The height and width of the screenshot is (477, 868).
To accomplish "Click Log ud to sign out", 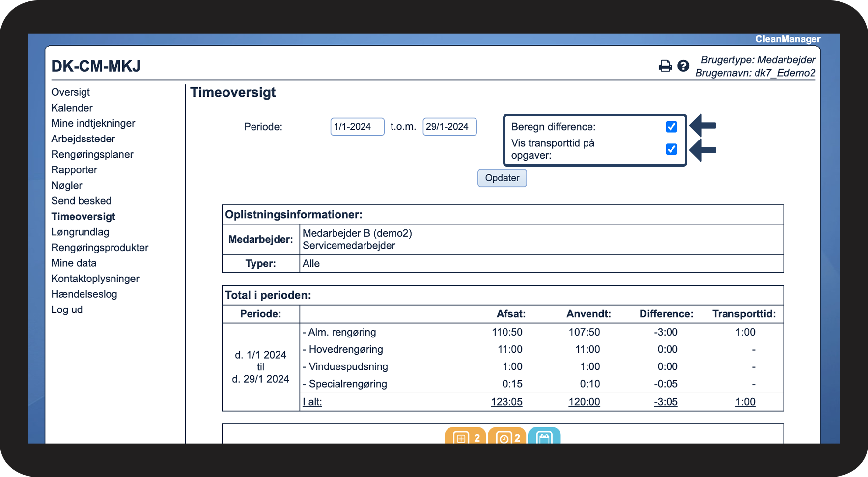I will tap(67, 310).
